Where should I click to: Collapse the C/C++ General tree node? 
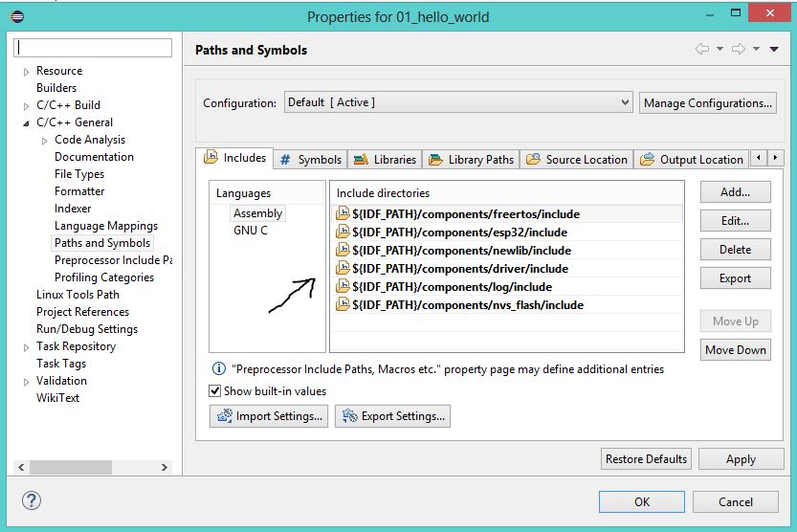point(27,122)
